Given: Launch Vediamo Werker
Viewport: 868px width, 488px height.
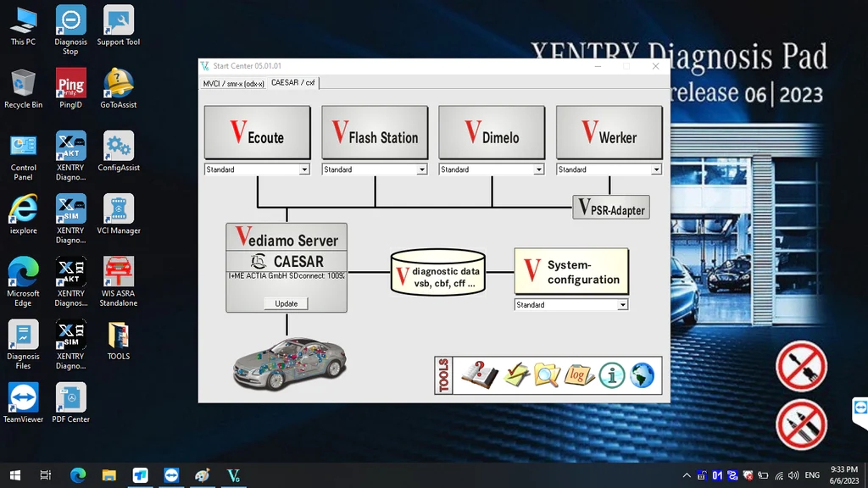Looking at the screenshot, I should pyautogui.click(x=609, y=133).
